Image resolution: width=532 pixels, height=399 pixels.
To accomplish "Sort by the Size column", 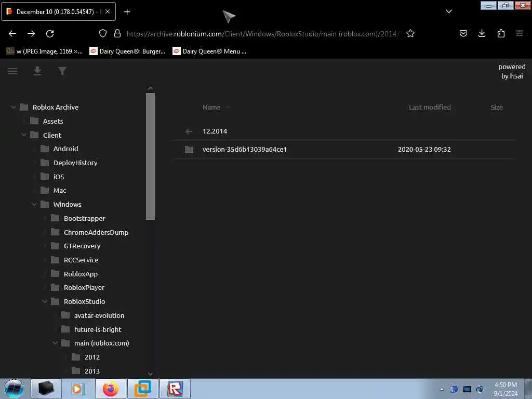I will click(x=496, y=107).
